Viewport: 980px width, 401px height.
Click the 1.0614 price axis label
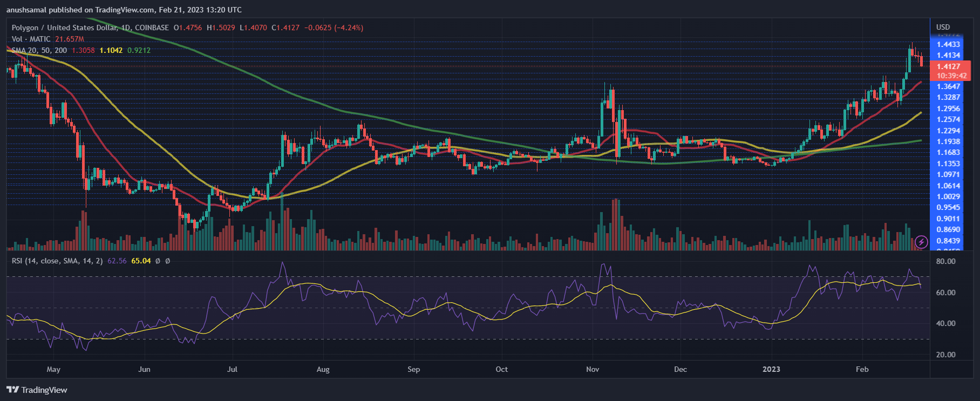click(948, 186)
